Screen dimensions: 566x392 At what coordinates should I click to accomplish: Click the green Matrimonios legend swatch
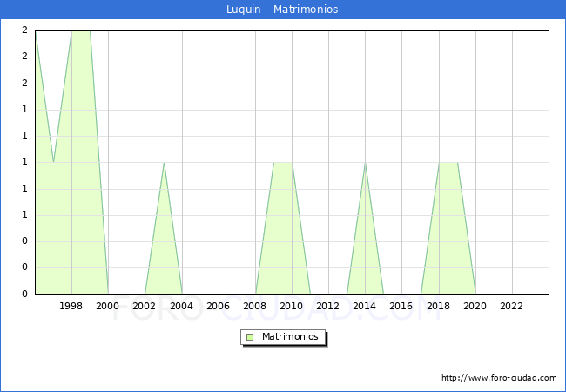tap(249, 336)
